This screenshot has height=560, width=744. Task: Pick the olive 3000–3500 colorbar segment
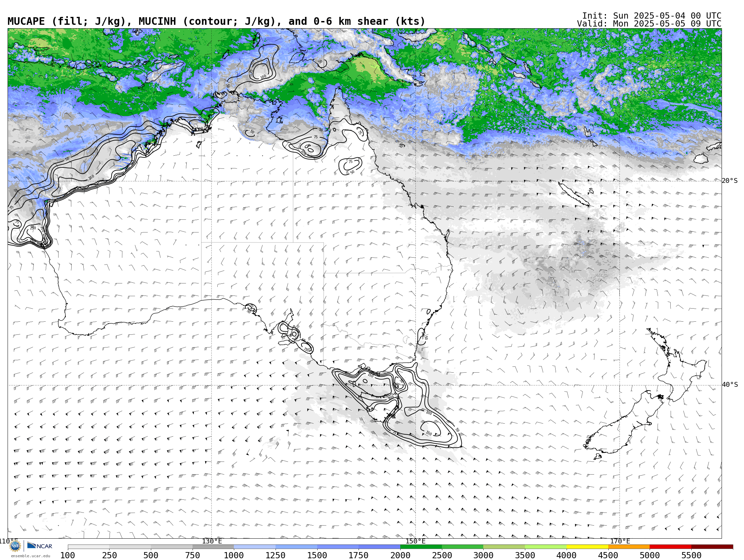click(504, 547)
